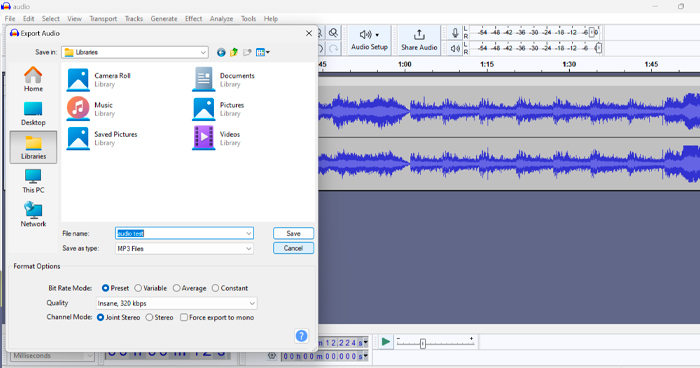700x368 pixels.
Task: Open the View Menu layout icon
Action: point(260,53)
